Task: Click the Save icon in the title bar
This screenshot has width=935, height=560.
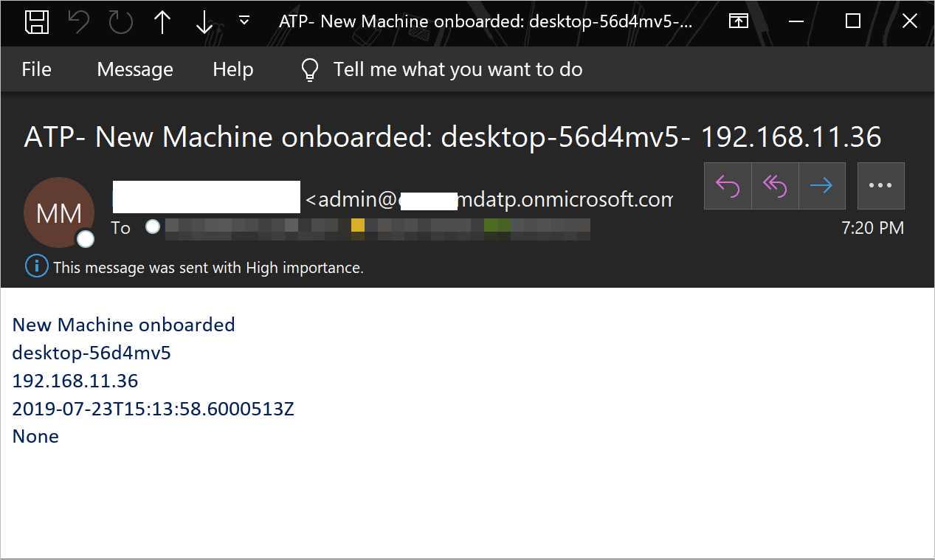Action: tap(37, 22)
